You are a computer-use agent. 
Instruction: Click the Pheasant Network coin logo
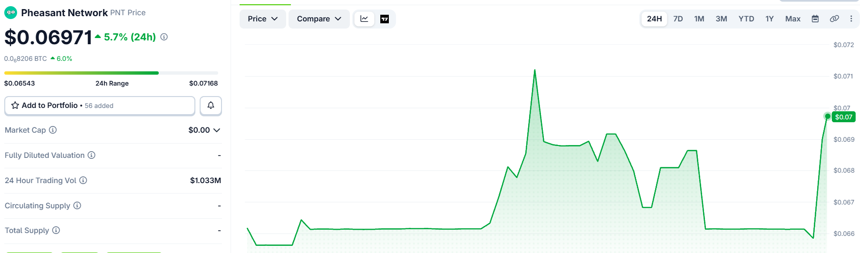10,13
